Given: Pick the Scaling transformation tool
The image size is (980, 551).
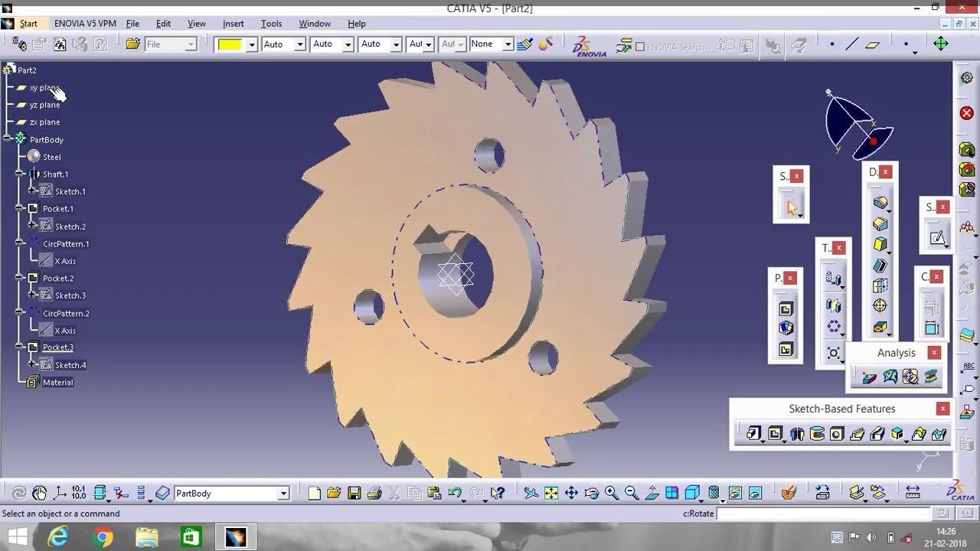Looking at the screenshot, I should click(x=834, y=353).
